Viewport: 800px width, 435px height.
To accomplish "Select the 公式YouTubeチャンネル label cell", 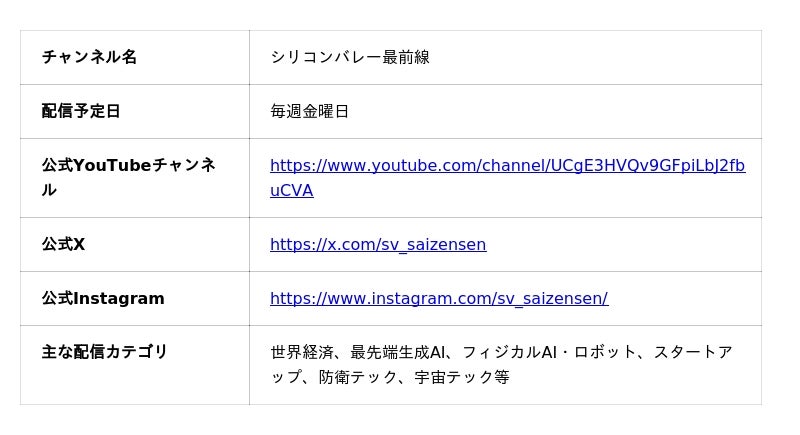I will [x=135, y=178].
